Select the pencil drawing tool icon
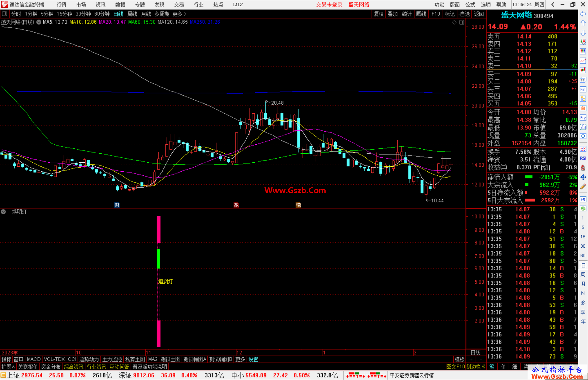588x380 pixels. coord(583,187)
